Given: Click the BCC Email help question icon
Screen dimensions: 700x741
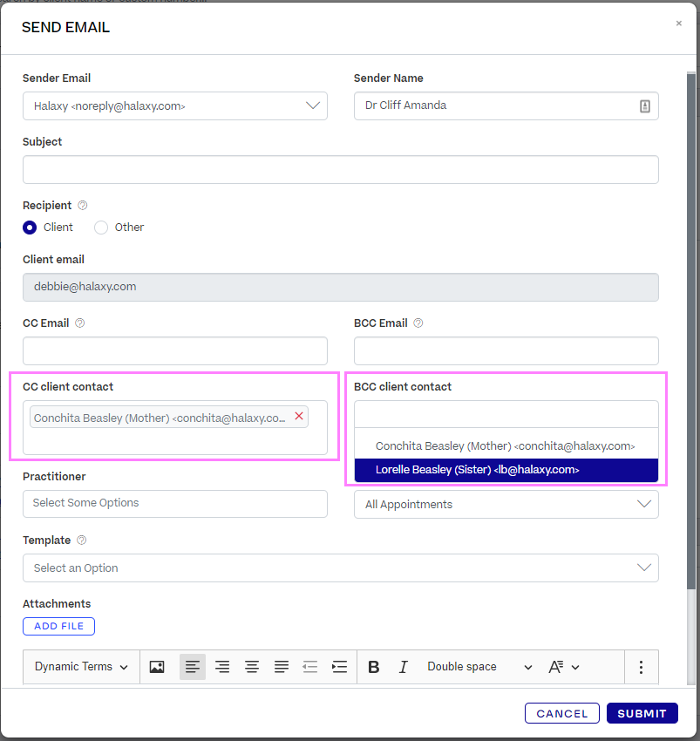Looking at the screenshot, I should click(x=418, y=323).
